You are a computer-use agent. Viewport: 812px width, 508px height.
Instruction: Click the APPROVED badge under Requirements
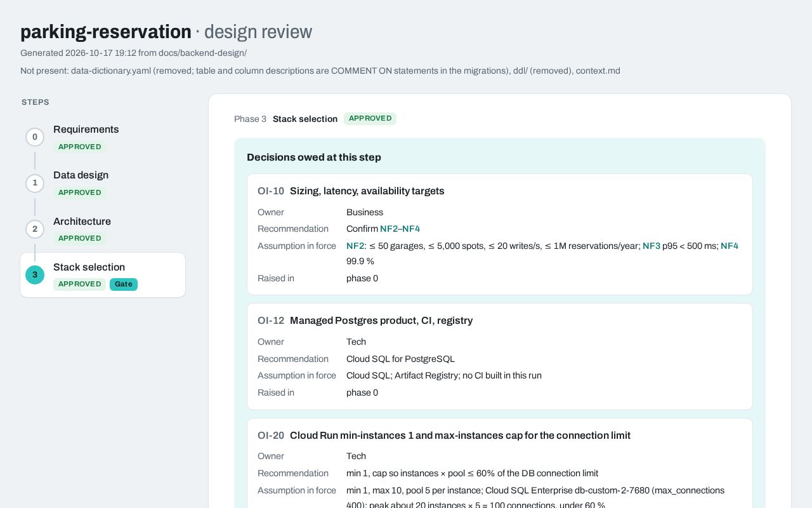coord(79,147)
